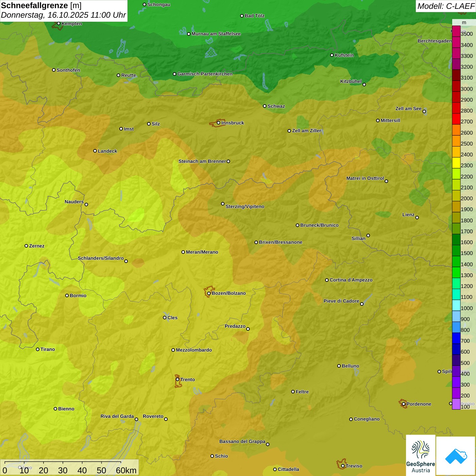Click the Cortina d'Ampezzo label
The image size is (476, 476).
351,280
